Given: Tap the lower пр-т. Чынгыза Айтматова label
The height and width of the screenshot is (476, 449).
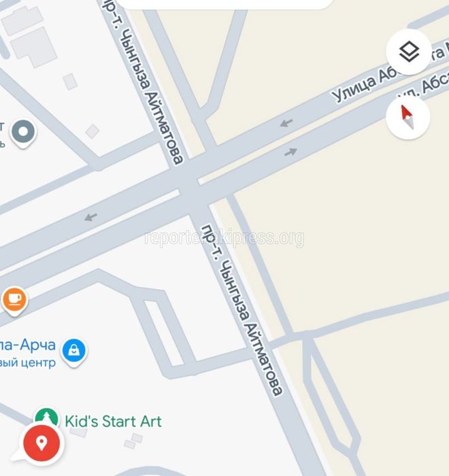Looking at the screenshot, I should click(x=242, y=310).
